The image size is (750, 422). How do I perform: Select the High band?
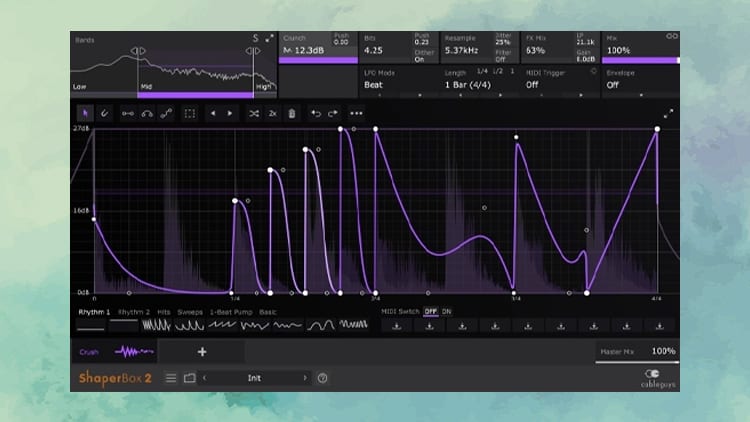[x=264, y=87]
